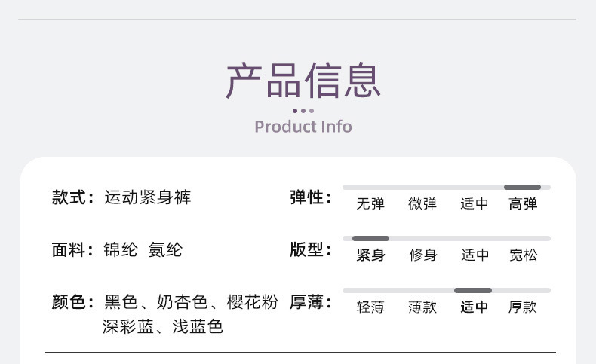Click the 锦纶 fabric text
Image resolution: width=596 pixels, height=364 pixels.
click(121, 249)
